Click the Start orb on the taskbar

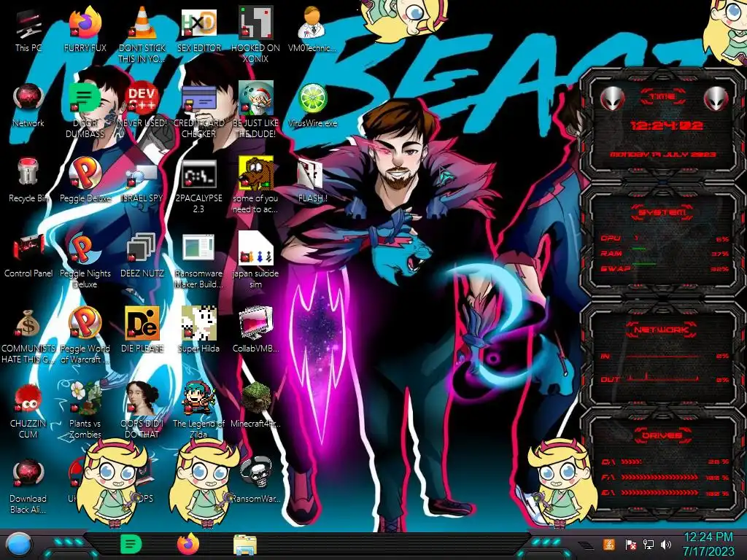click(19, 545)
